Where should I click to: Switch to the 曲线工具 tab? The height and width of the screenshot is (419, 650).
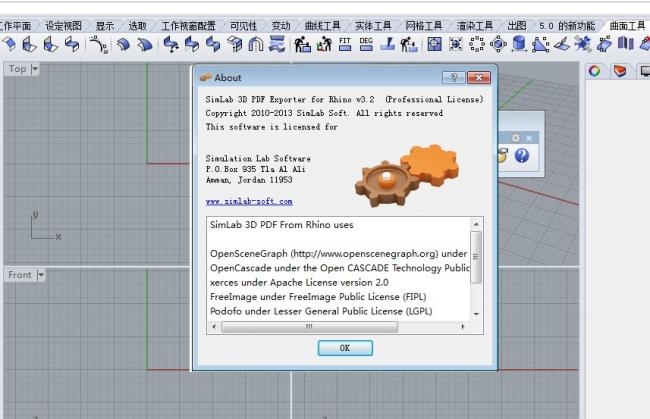pos(322,25)
